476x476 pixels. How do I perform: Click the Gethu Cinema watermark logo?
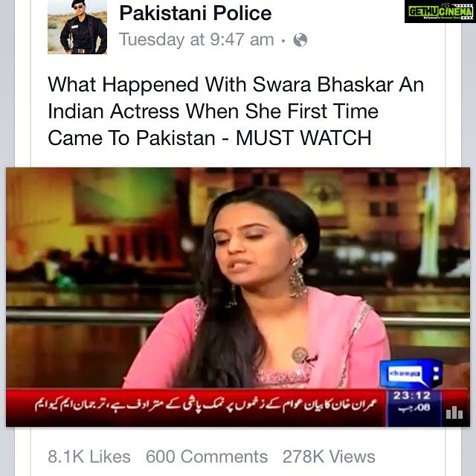point(440,12)
